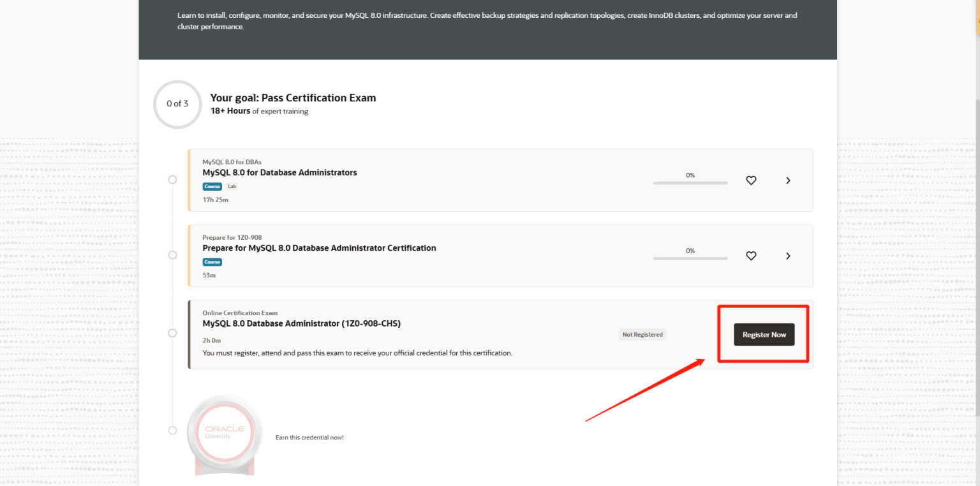The height and width of the screenshot is (486, 980).
Task: Click the 0 of 3 goal progress circle
Action: click(x=177, y=104)
